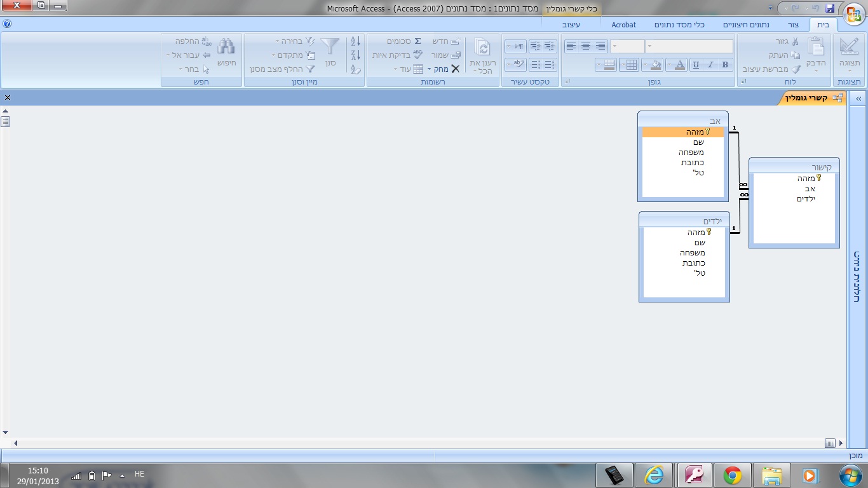Click the text highlight color button
Screen dimensions: 868x488
point(519,65)
